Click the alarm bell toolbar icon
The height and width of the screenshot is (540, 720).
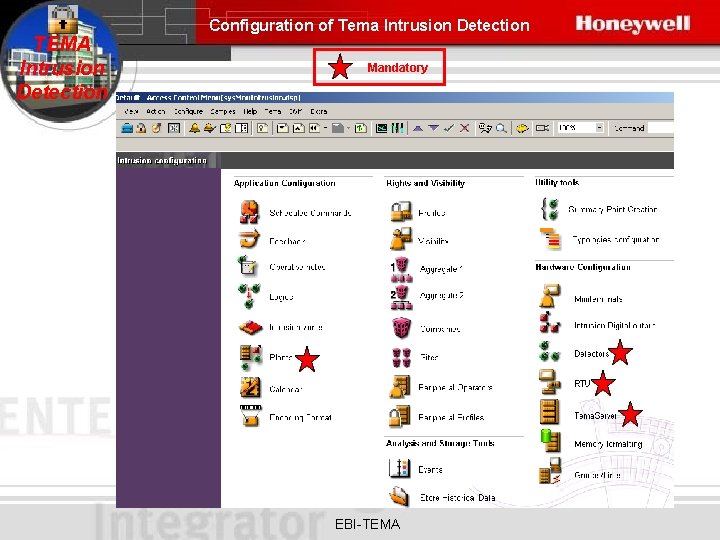(x=194, y=128)
